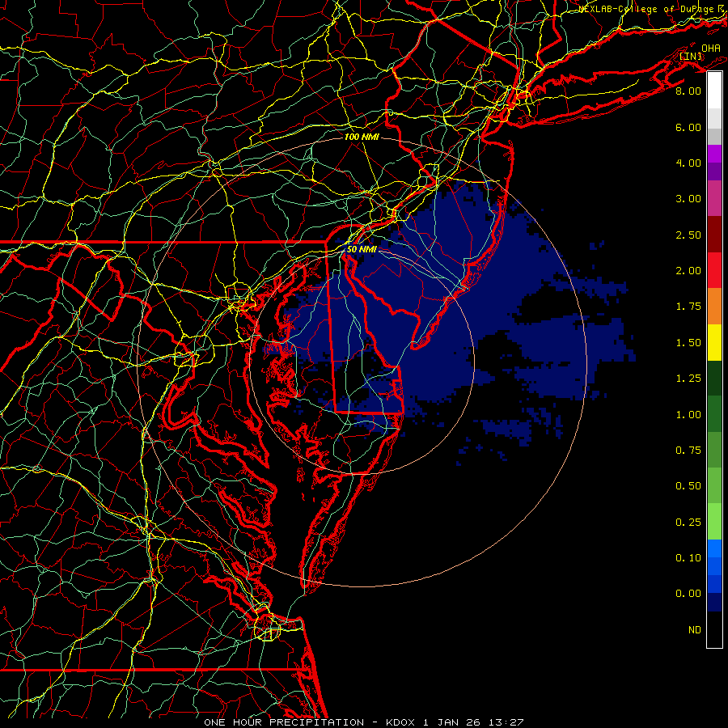Click the 1.25 legend value
The image size is (728, 728).
click(x=688, y=379)
